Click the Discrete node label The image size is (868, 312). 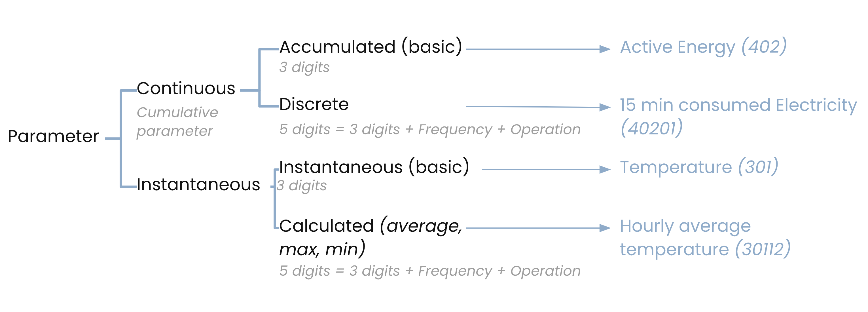point(314,104)
